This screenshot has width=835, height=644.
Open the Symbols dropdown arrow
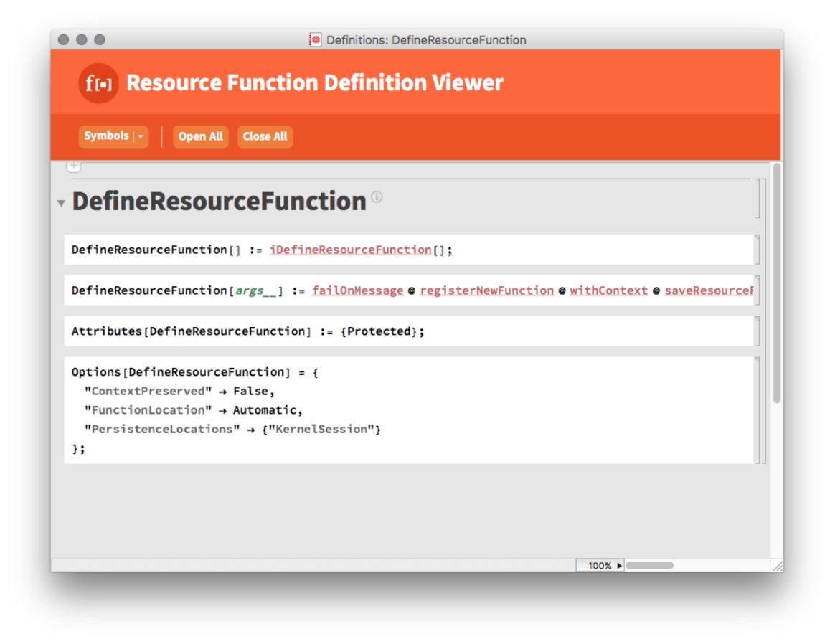coord(141,136)
